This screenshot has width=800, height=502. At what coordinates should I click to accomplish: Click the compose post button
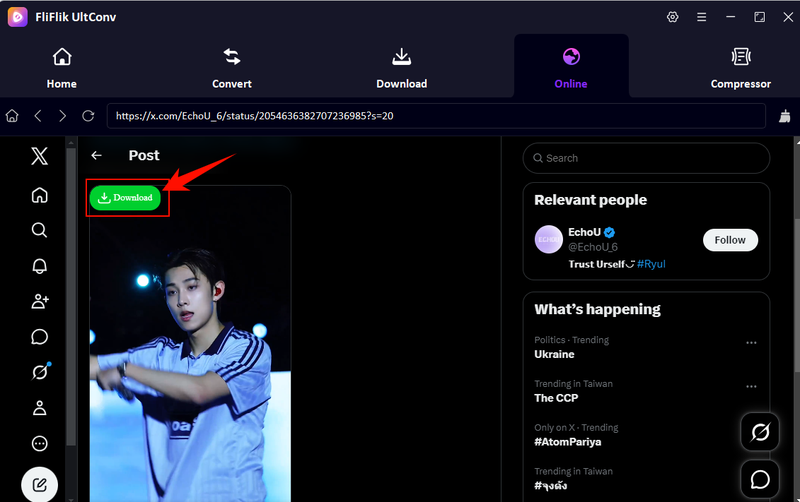39,485
